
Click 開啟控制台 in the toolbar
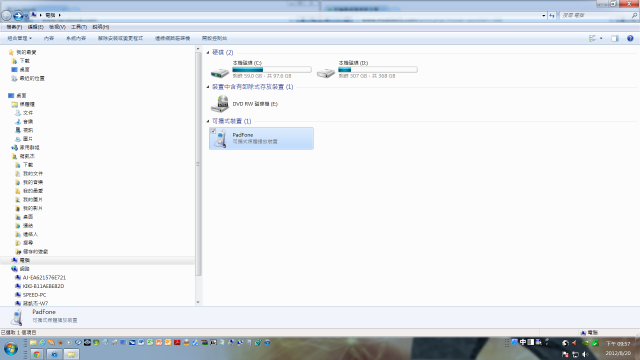tap(214, 38)
